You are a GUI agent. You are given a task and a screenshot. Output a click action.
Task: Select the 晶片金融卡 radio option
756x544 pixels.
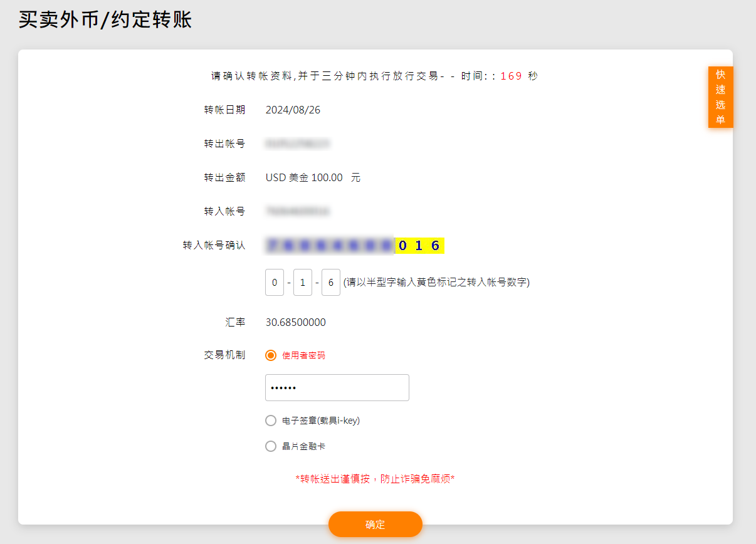[x=271, y=446]
